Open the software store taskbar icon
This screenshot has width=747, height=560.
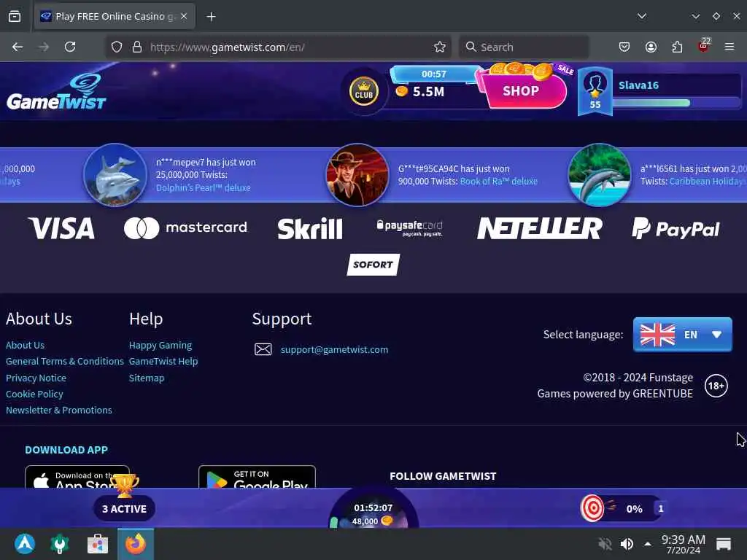pyautogui.click(x=98, y=544)
